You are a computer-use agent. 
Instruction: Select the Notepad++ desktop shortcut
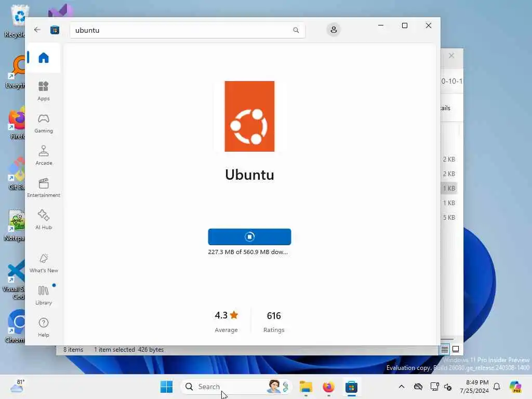pyautogui.click(x=15, y=225)
